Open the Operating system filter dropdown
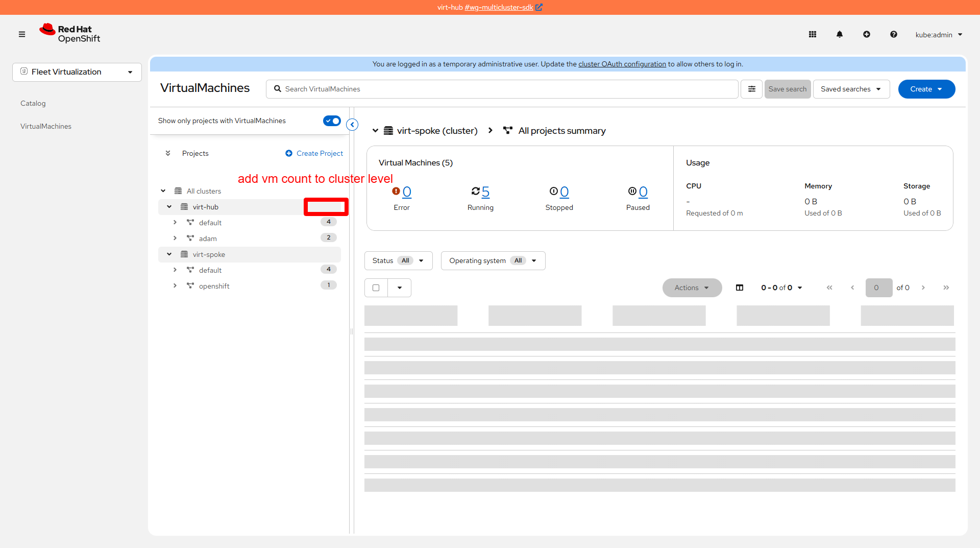The width and height of the screenshot is (980, 548). pos(493,260)
